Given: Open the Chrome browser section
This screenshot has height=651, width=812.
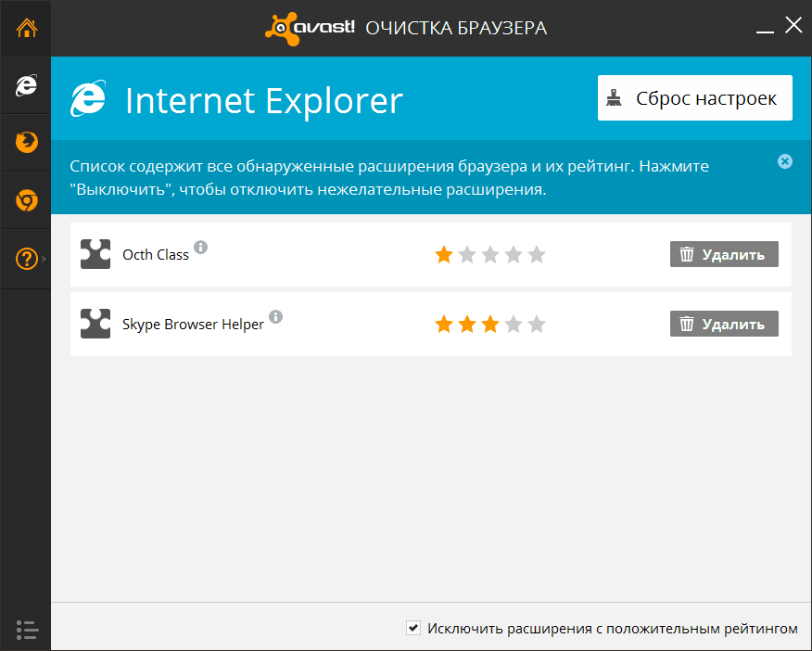Looking at the screenshot, I should pyautogui.click(x=26, y=200).
